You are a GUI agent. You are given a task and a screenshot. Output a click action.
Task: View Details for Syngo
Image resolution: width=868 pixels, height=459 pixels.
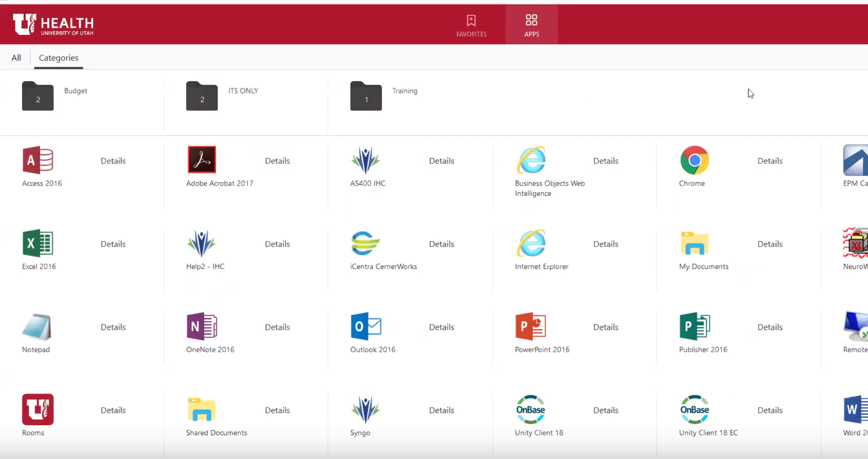click(442, 411)
